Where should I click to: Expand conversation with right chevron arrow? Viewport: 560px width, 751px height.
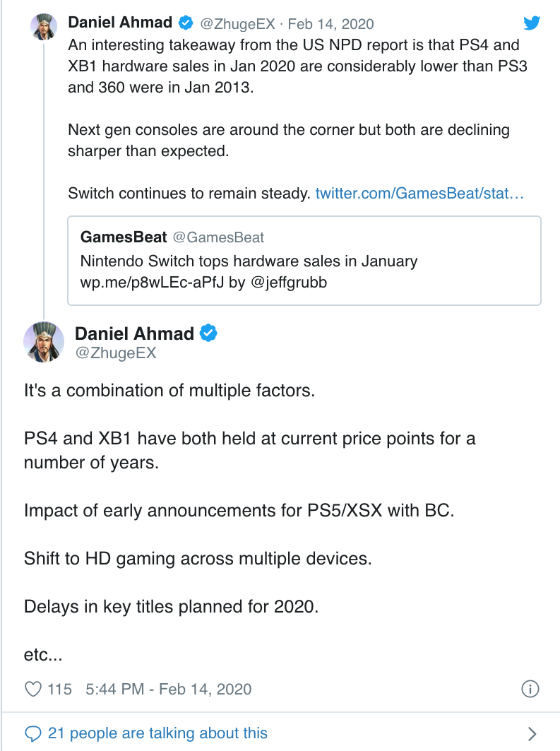532,733
